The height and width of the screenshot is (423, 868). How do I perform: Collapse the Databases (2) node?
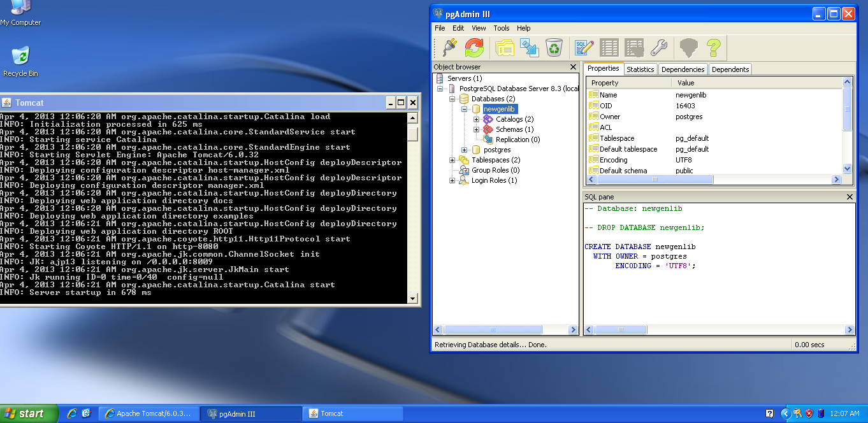click(452, 99)
